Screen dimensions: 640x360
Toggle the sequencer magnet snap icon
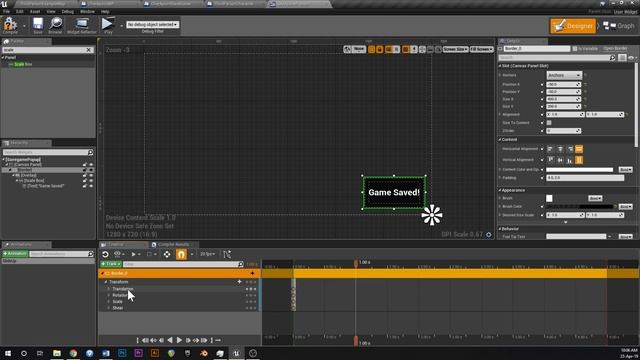pos(181,254)
